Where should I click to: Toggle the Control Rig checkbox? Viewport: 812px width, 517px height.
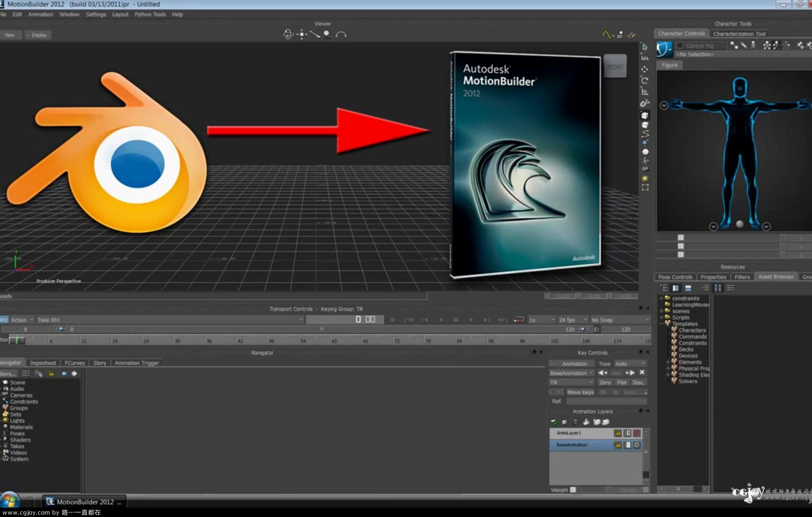pos(679,46)
